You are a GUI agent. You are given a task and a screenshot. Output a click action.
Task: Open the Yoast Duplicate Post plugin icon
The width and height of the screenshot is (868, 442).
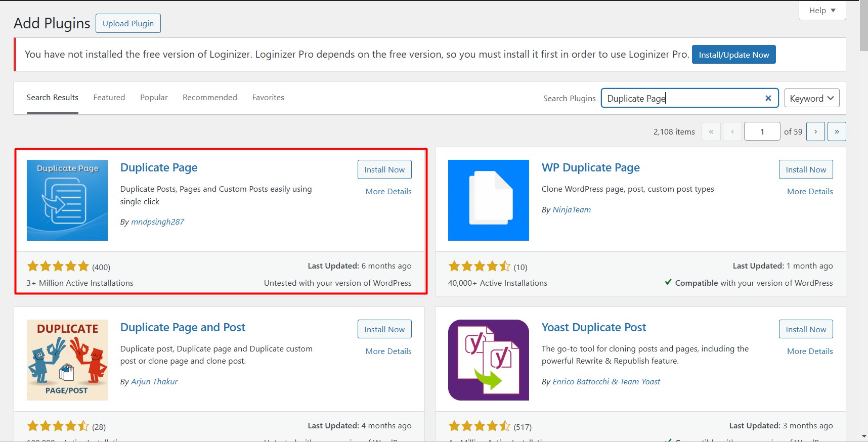(489, 360)
